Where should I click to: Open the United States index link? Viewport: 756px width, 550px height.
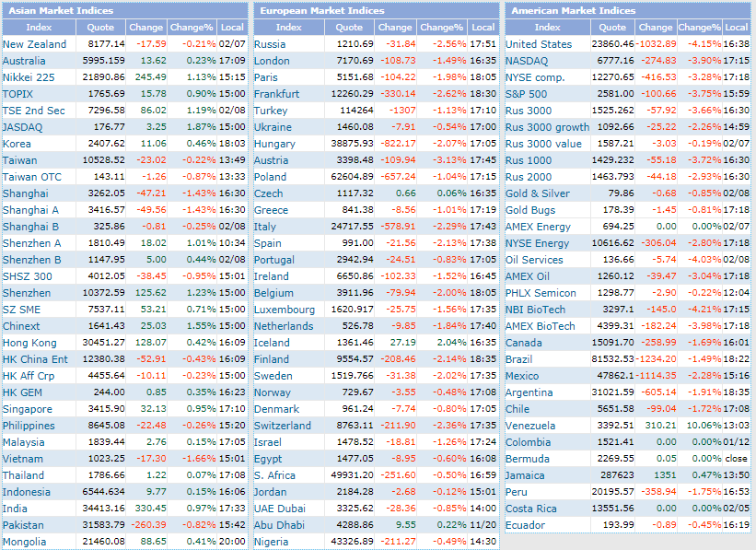[x=539, y=44]
